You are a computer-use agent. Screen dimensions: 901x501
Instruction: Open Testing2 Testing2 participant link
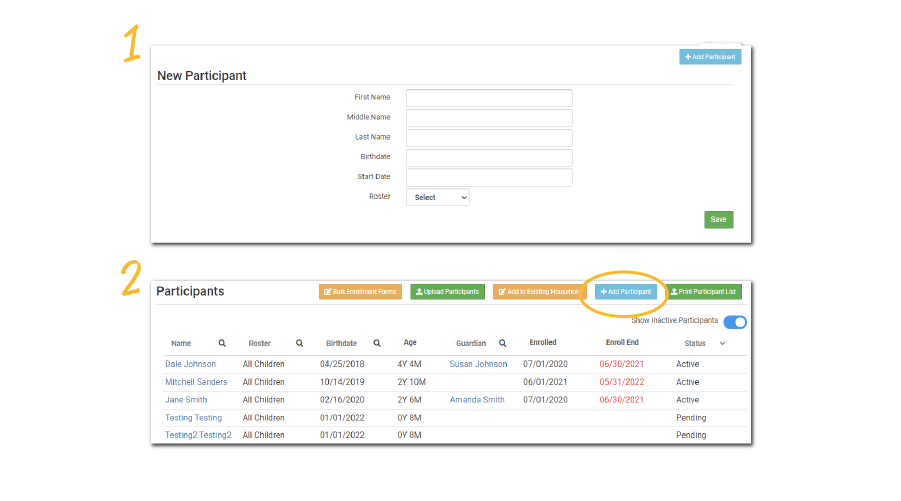[x=198, y=436]
